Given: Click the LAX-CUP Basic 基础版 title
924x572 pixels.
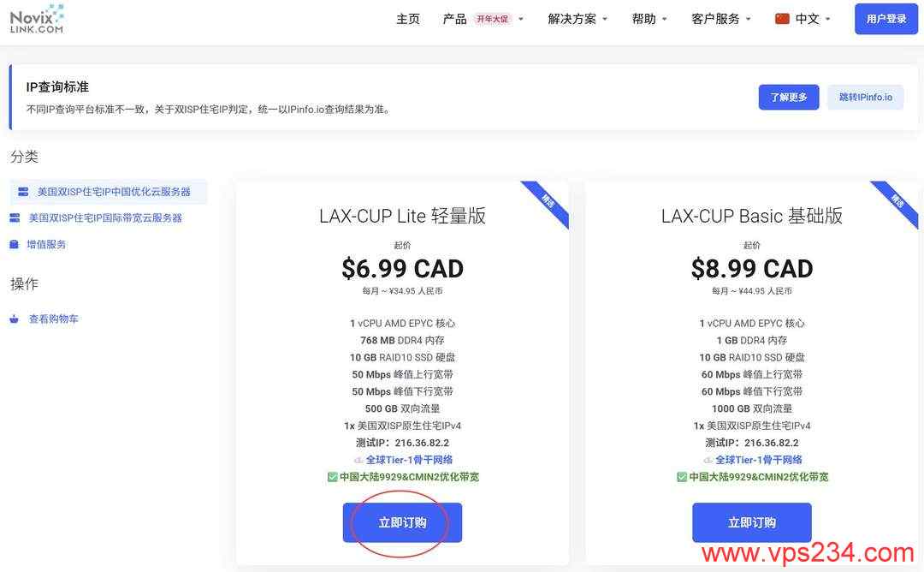Looking at the screenshot, I should coord(752,216).
